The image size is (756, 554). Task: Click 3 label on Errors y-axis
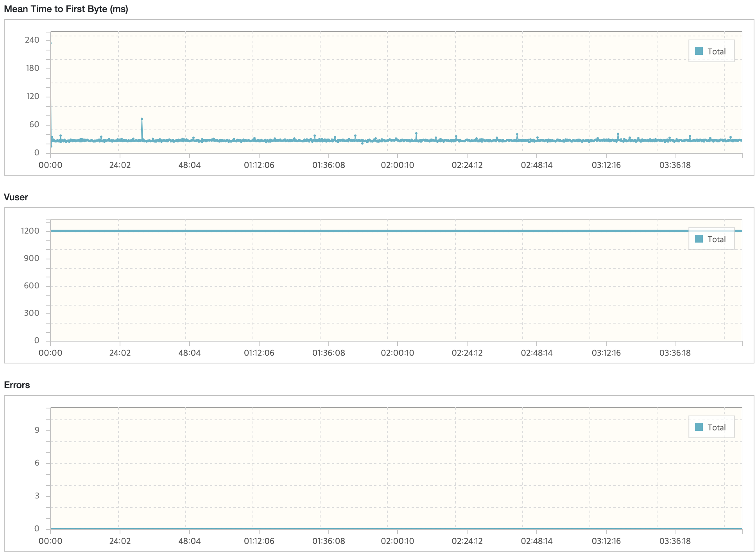pyautogui.click(x=37, y=496)
